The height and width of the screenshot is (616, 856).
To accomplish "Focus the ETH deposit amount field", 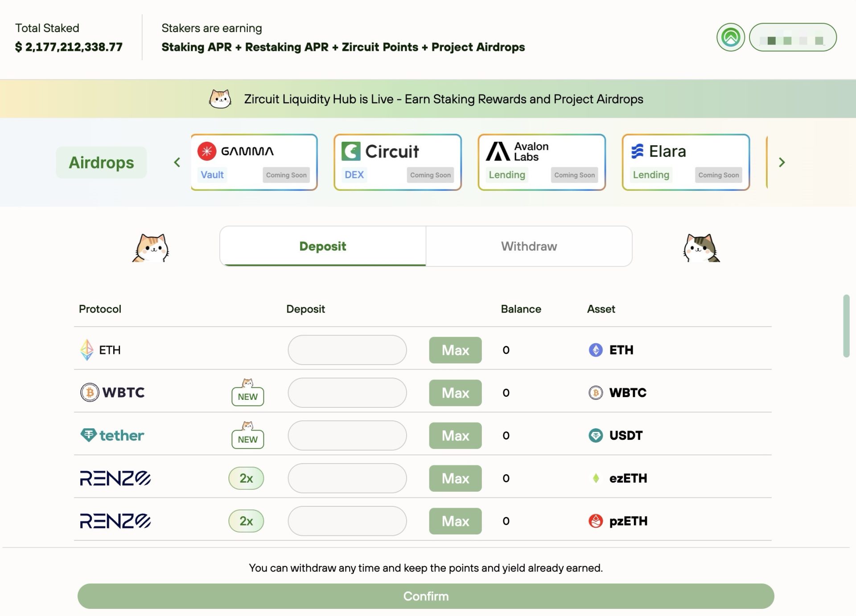I will 347,350.
